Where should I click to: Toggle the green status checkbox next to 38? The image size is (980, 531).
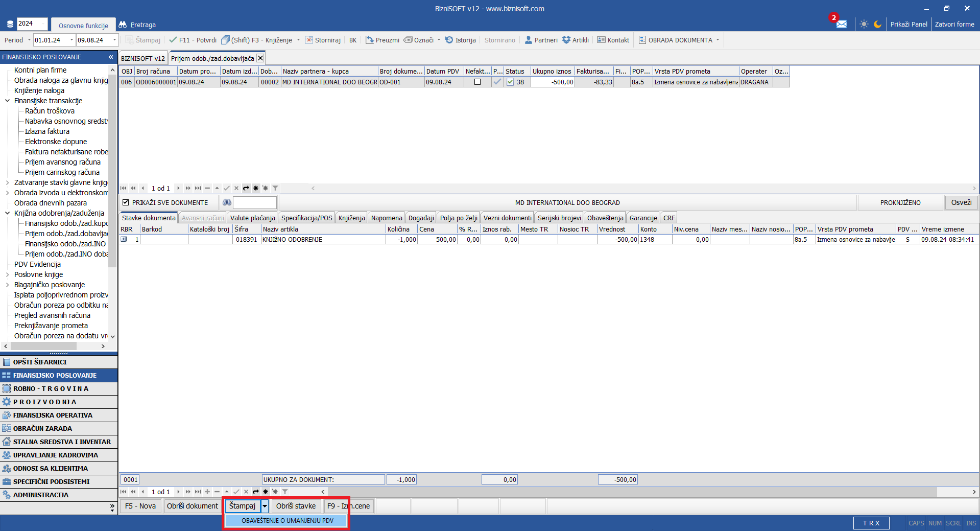point(510,82)
